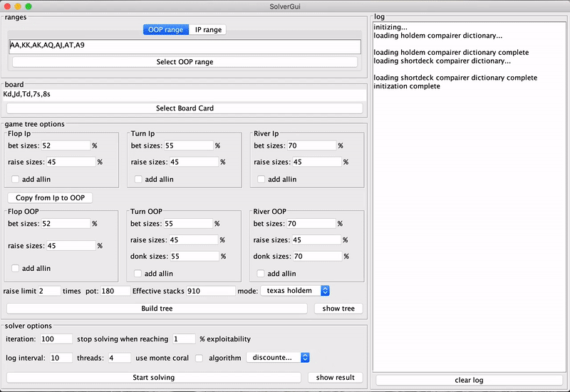Click Turn Ip bet sizes field
Image resolution: width=570 pixels, height=392 pixels.
(189, 145)
